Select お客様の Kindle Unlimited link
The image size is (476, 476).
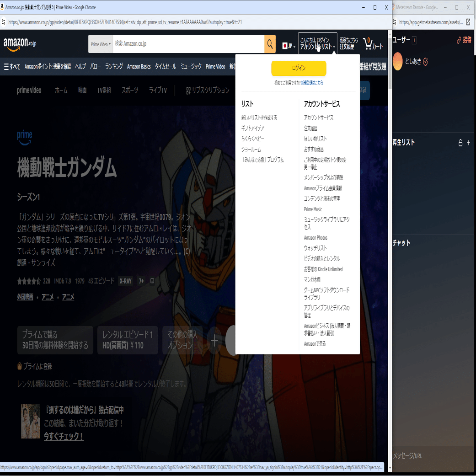(x=323, y=269)
